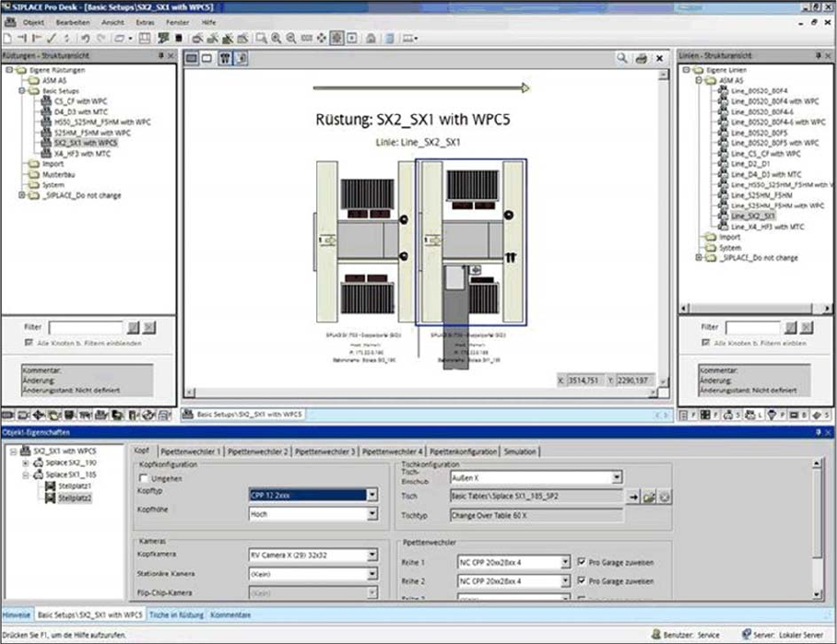Viewport: 837px width, 644px height.
Task: Click the print icon in setup view
Action: pos(642,59)
